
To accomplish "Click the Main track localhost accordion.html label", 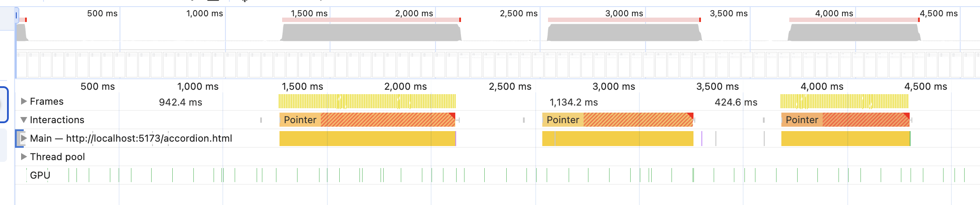I will (x=131, y=139).
